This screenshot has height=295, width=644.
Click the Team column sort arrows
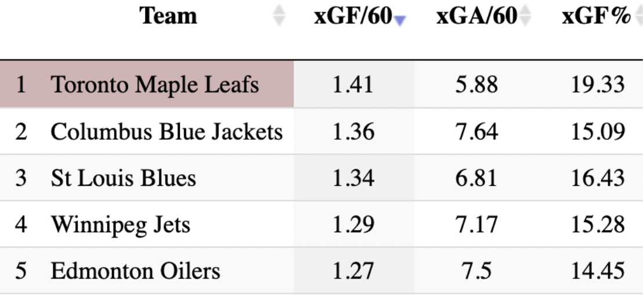pos(279,16)
